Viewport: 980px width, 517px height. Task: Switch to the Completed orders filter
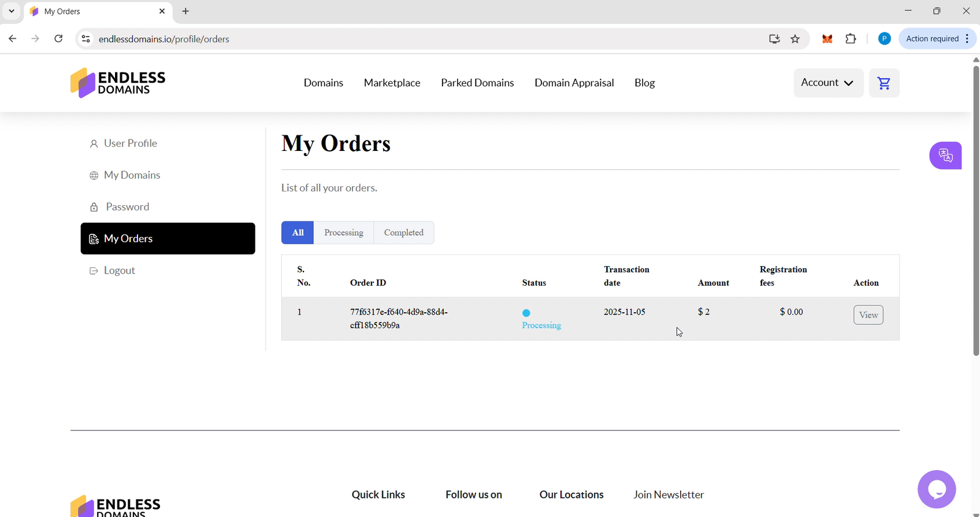(x=403, y=232)
